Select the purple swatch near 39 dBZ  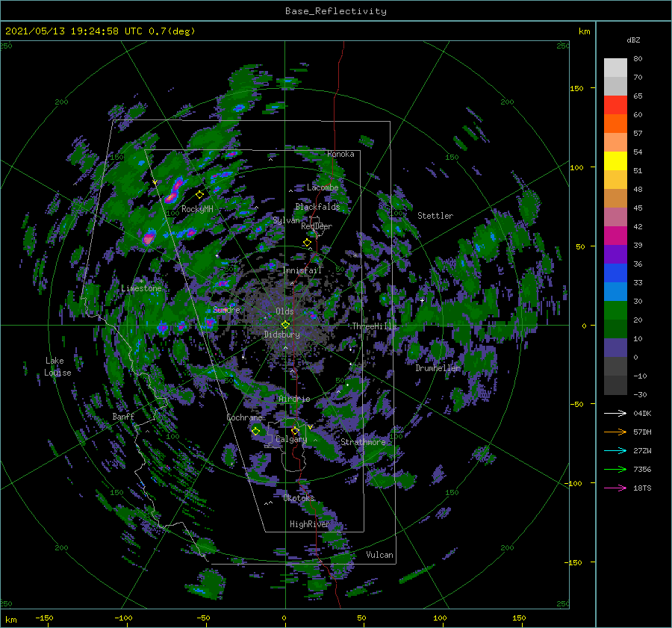coord(615,254)
